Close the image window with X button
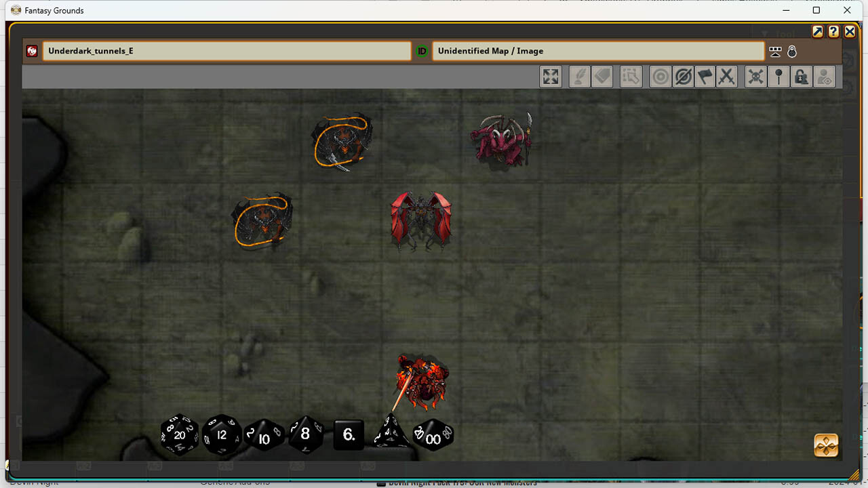The image size is (868, 488). click(x=850, y=32)
